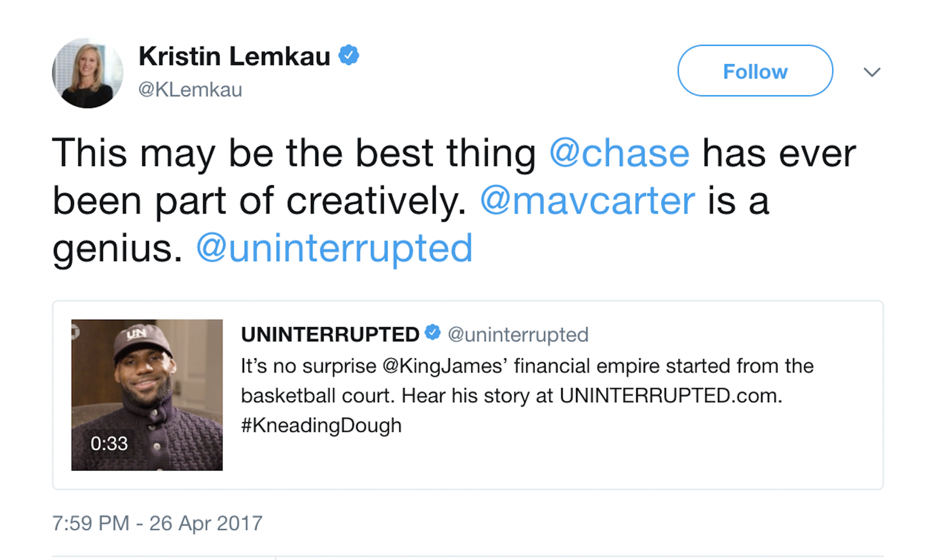
Task: Open the @chase mention
Action: tap(619, 153)
